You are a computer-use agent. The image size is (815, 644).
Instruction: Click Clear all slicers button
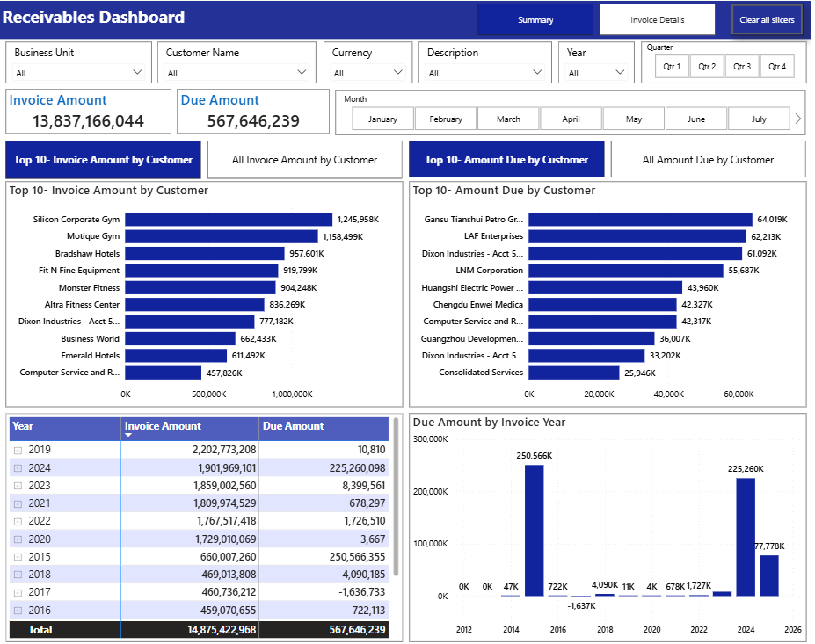point(767,19)
